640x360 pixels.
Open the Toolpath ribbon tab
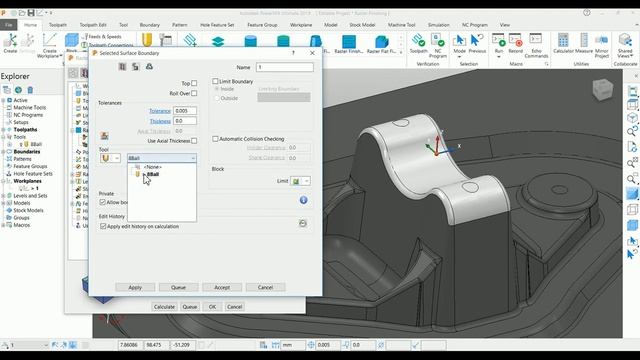click(x=58, y=25)
